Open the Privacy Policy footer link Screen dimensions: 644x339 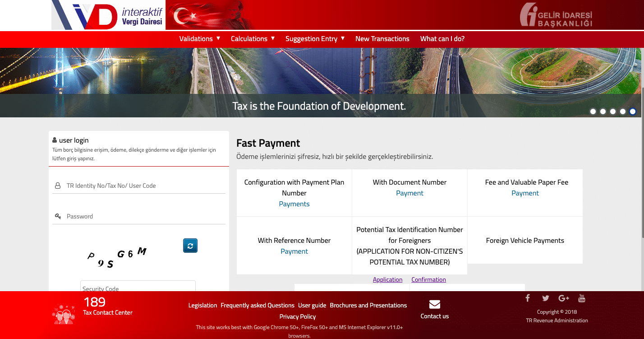(x=298, y=316)
